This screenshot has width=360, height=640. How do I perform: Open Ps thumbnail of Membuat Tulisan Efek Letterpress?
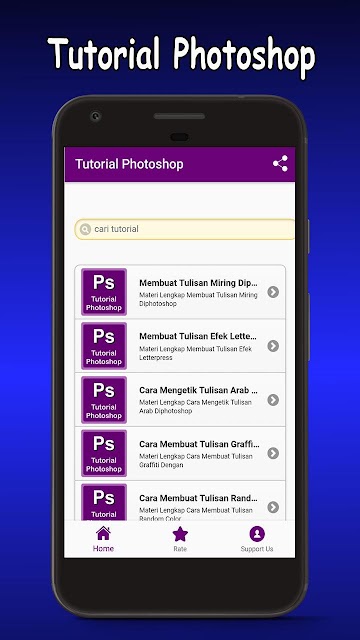104,346
